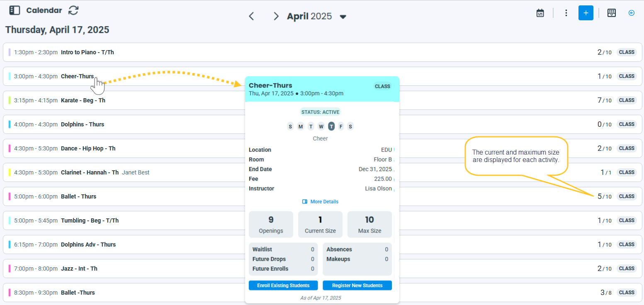Click the blue plus add button

(586, 13)
